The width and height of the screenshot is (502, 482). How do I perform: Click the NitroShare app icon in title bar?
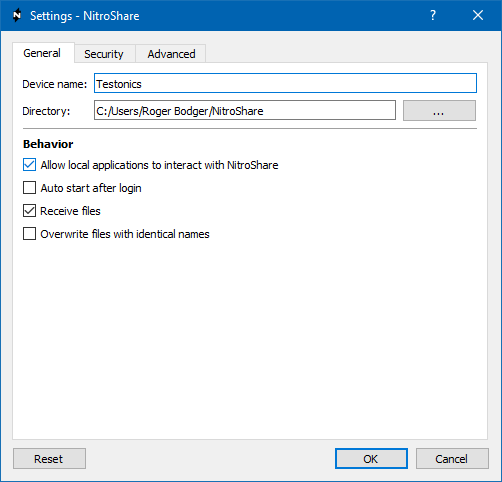pos(17,15)
